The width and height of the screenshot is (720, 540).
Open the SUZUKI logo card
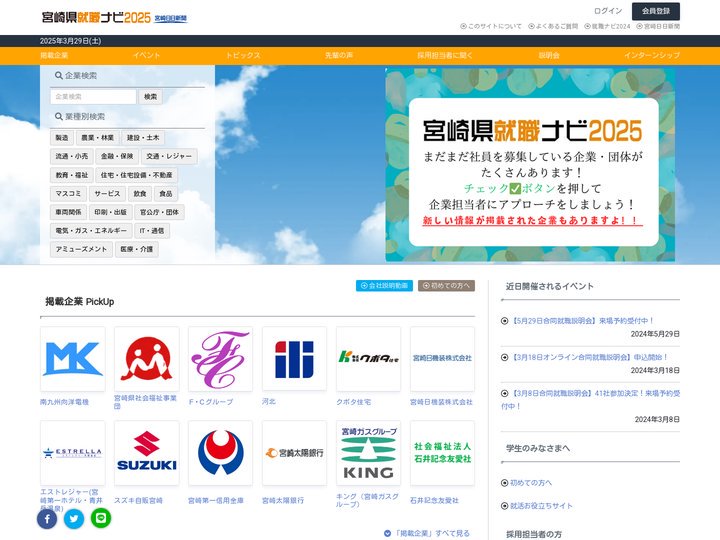pyautogui.click(x=146, y=453)
